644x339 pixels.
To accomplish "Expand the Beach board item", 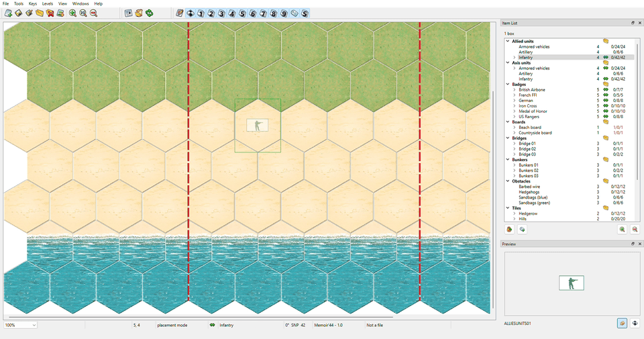I will click(x=515, y=128).
